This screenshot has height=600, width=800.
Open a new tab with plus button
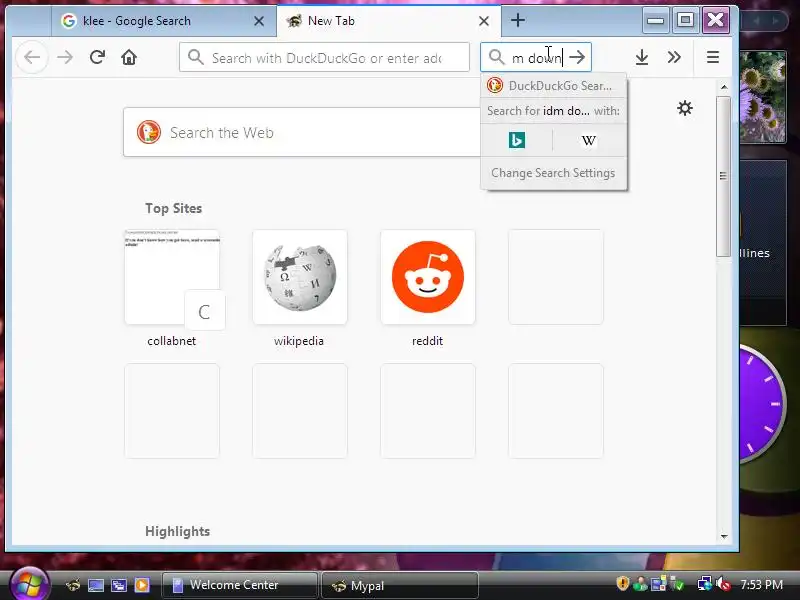pyautogui.click(x=518, y=20)
